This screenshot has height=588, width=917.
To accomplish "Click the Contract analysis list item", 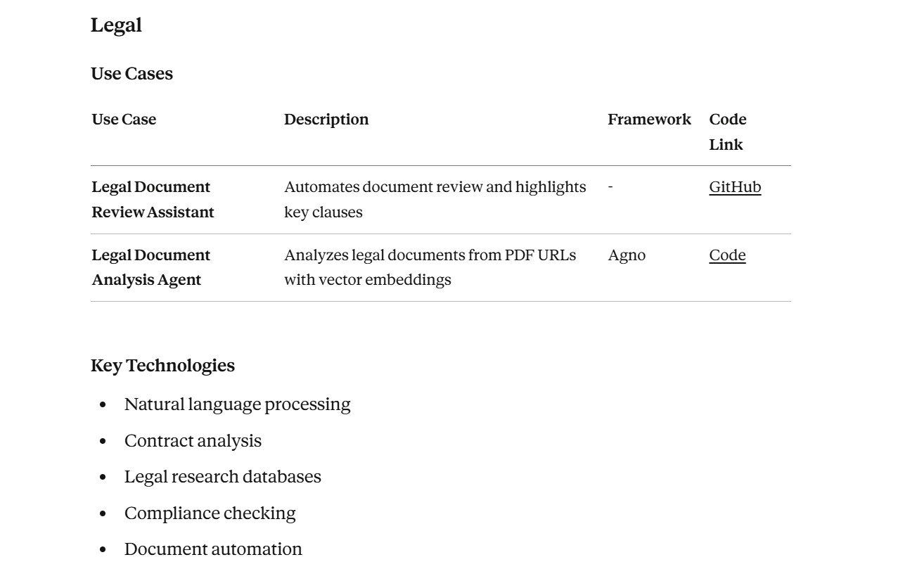I will 193,441.
